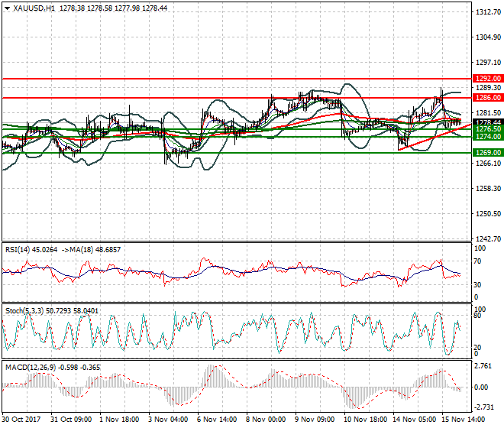Click the triangle arrow before XAUUSD,H1
504x428 pixels.
7,8
